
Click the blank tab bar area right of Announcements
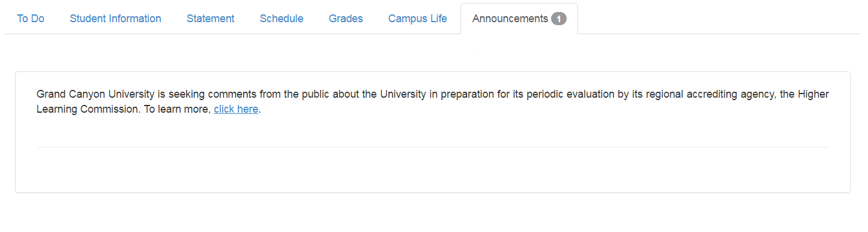coord(719,19)
